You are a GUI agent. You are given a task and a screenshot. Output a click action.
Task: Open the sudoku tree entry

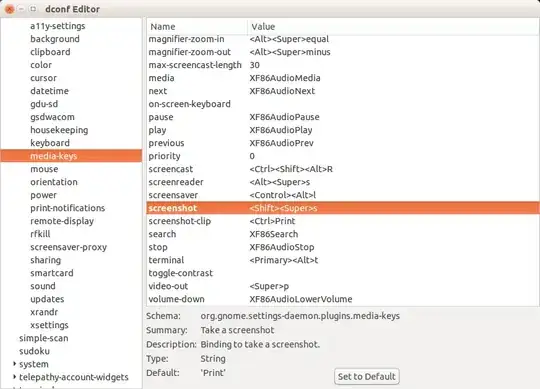click(34, 351)
